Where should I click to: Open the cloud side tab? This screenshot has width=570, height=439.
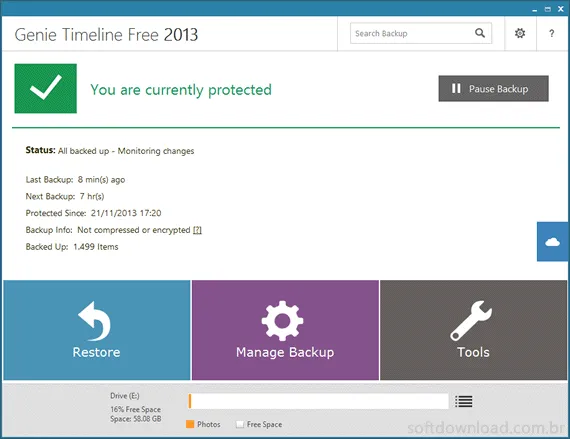pos(553,242)
